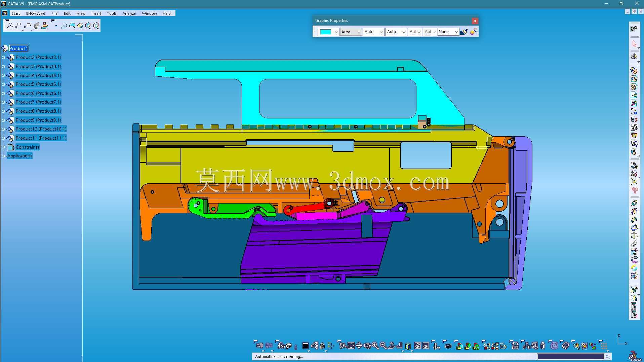Open the Analyze menu
The width and height of the screenshot is (644, 362).
[129, 13]
